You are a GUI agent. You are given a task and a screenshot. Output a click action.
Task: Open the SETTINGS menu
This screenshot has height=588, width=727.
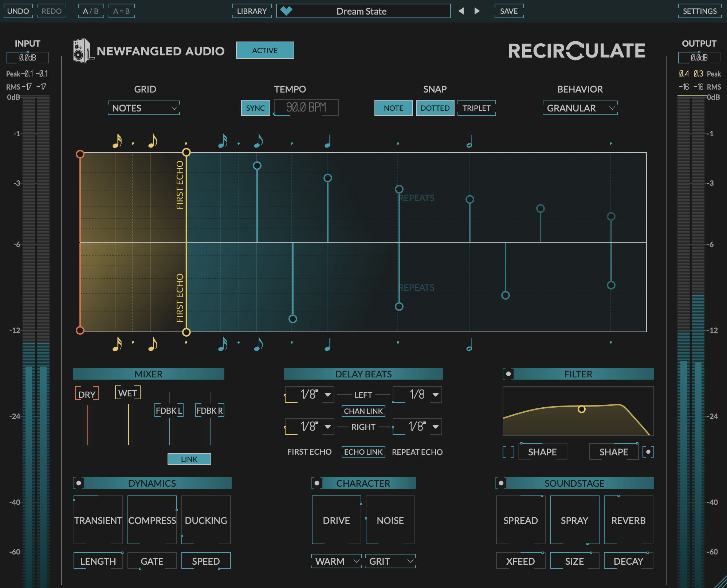[x=699, y=11]
